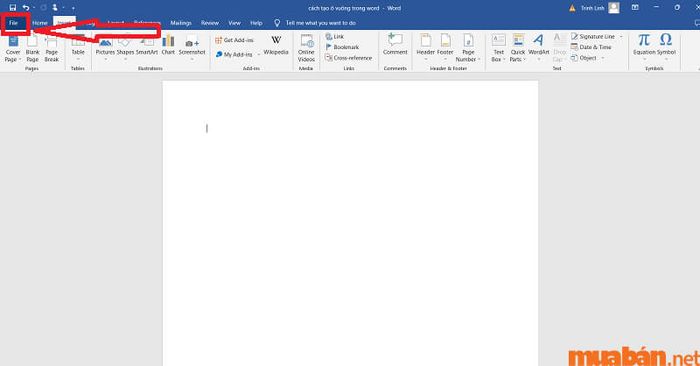
Task: Open Customize Quick Access Toolbar arrow
Action: pos(73,8)
